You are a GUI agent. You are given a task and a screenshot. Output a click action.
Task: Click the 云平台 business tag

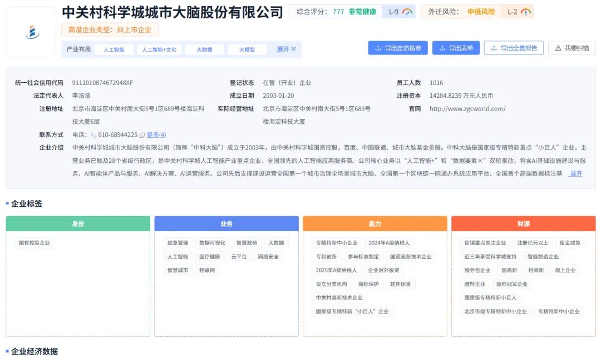click(239, 256)
